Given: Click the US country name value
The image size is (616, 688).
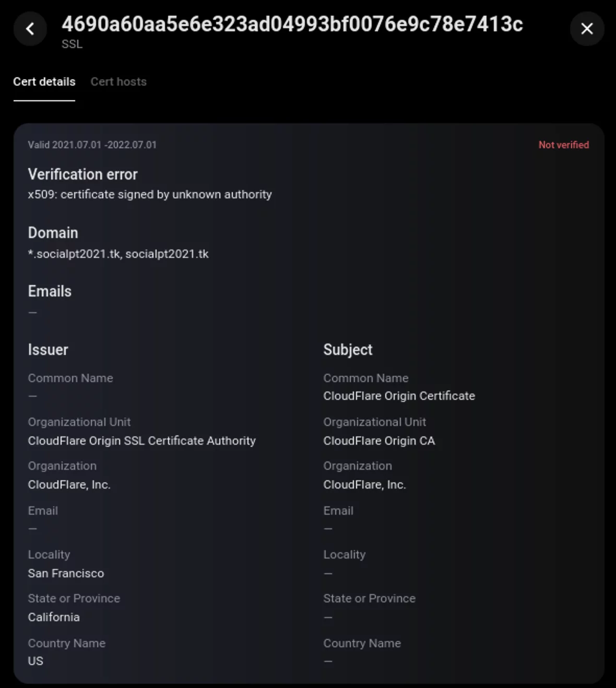Looking at the screenshot, I should tap(35, 661).
